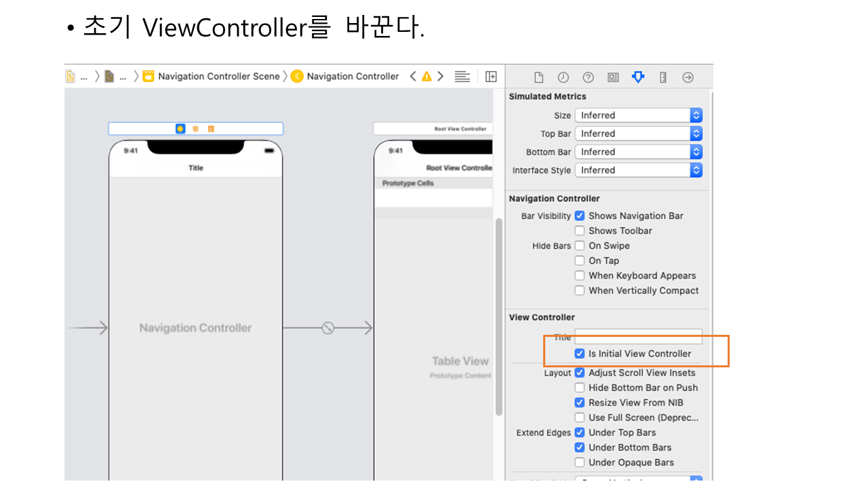Click the Add Editor split icon
This screenshot has width=868, height=488.
tap(491, 77)
